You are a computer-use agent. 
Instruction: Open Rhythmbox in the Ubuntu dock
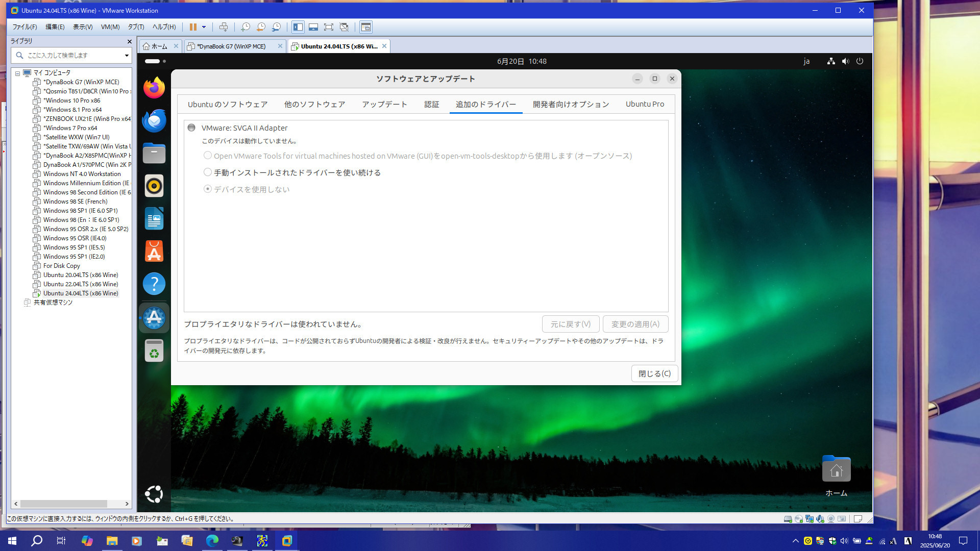pos(154,186)
